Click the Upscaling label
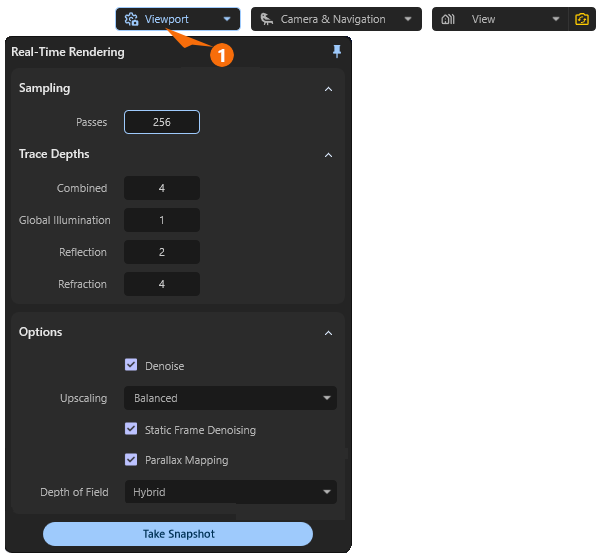This screenshot has height=553, width=600. pyautogui.click(x=83, y=398)
